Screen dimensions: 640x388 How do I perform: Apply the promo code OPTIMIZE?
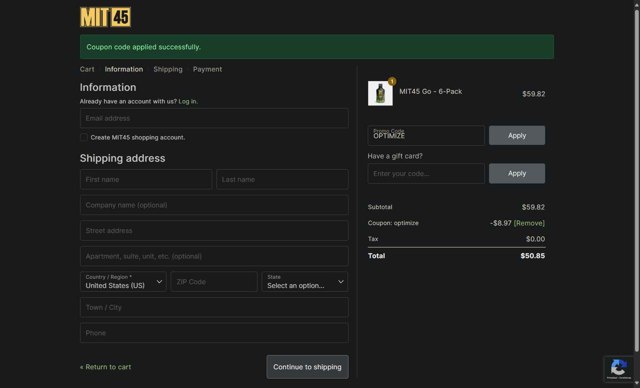pos(517,135)
